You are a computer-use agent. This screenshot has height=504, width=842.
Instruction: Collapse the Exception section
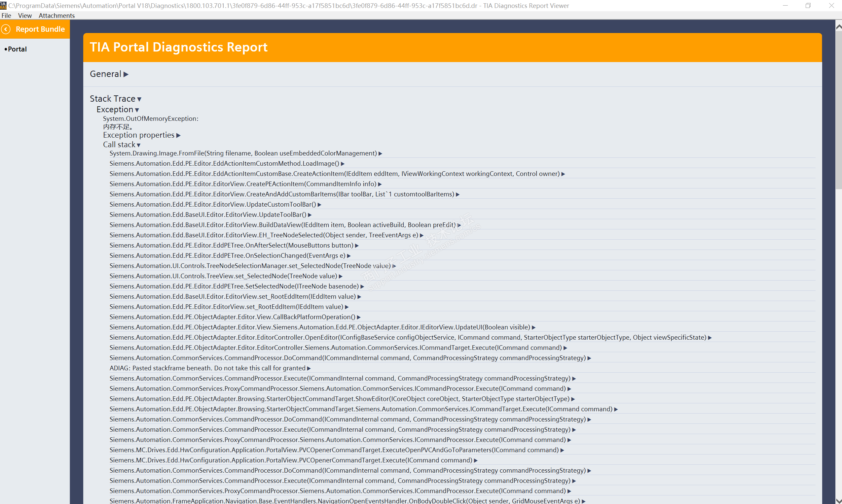click(137, 110)
